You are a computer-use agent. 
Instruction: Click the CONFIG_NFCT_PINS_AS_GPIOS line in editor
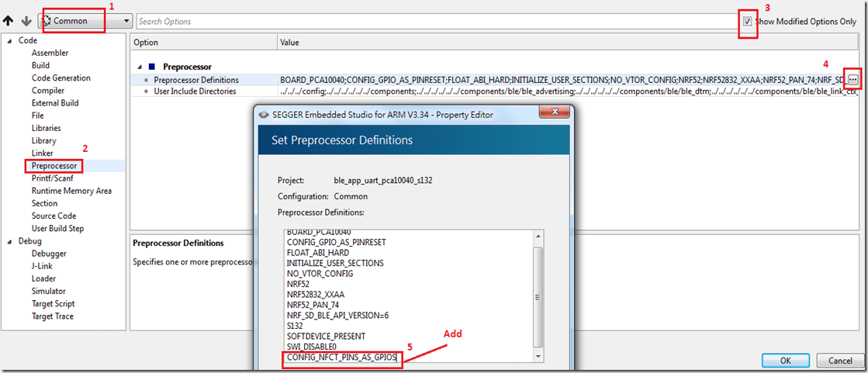point(342,357)
